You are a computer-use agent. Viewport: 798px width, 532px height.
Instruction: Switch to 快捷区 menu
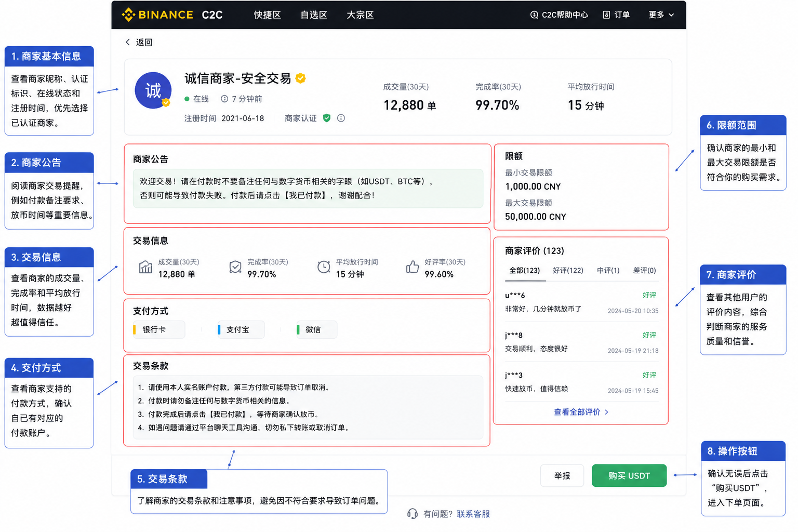268,15
